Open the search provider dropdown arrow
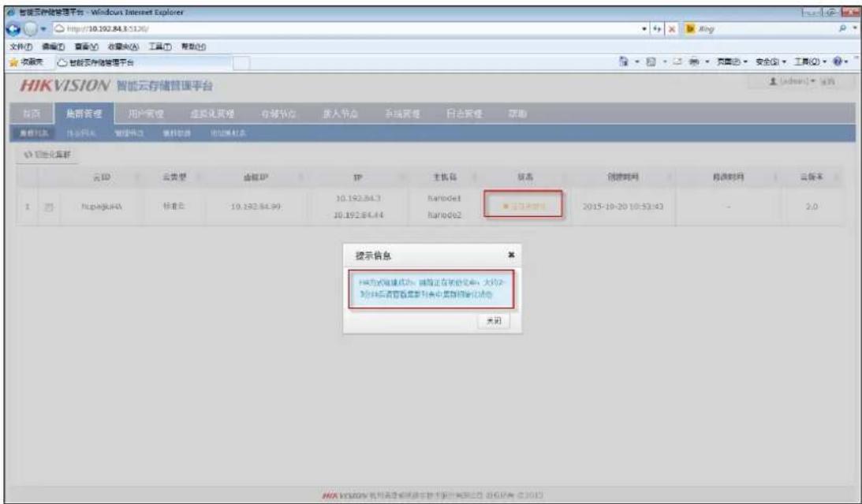This screenshot has height=504, width=862. pos(855,28)
